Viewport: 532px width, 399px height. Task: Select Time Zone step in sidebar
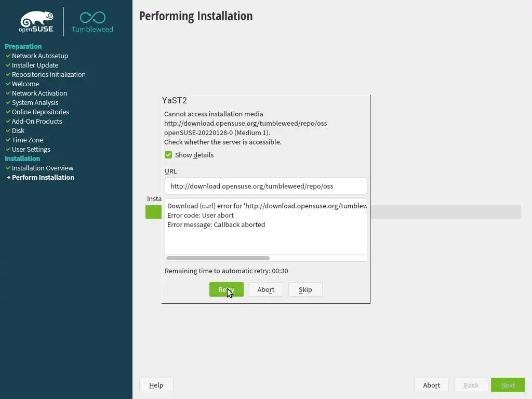click(28, 140)
